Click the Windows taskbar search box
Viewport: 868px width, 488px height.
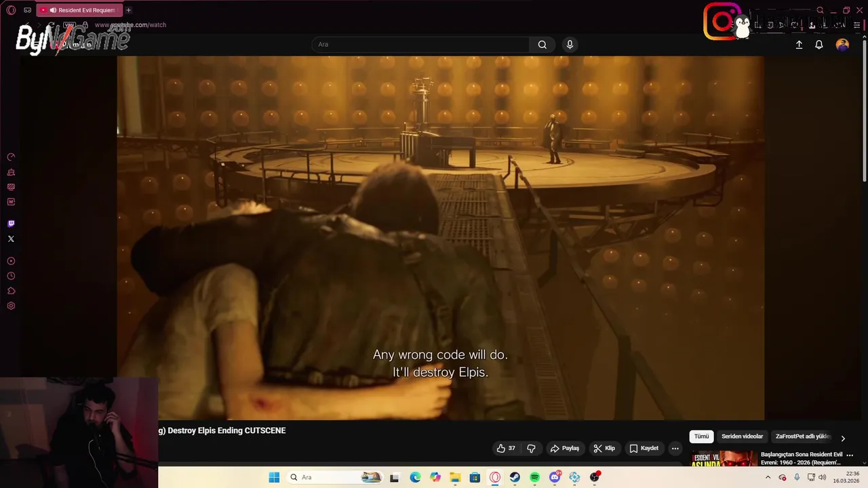[x=335, y=477]
